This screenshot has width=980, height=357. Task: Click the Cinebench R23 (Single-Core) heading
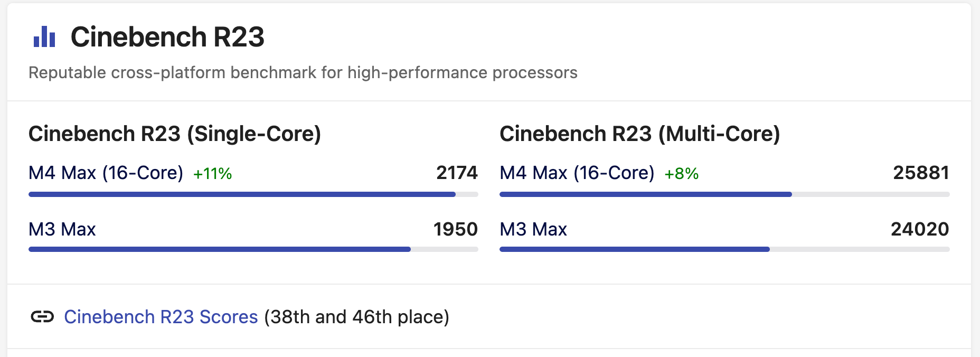point(175,134)
